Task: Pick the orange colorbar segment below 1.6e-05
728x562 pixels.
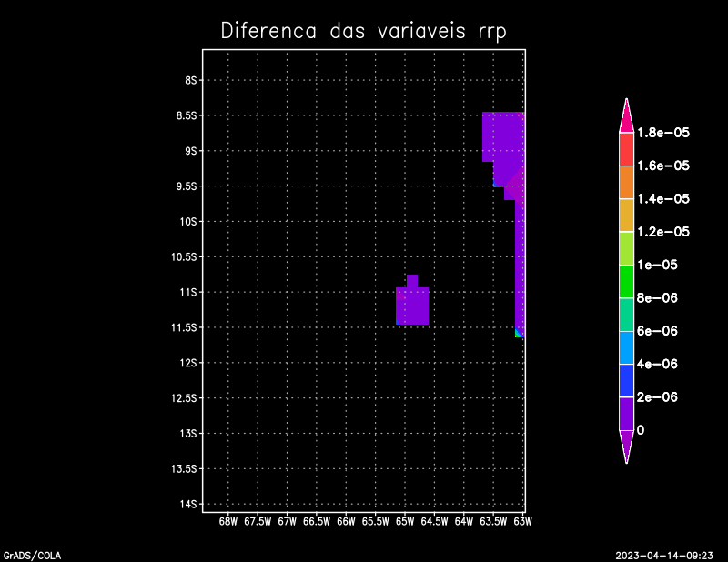Action: 626,182
